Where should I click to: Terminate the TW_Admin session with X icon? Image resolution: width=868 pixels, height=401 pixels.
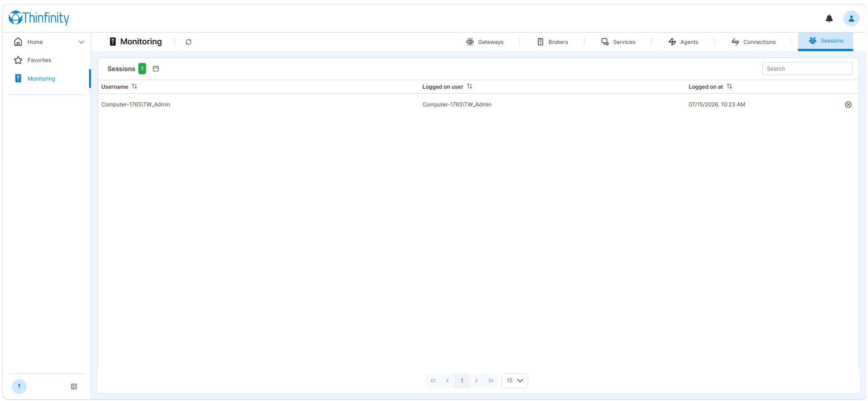[848, 105]
